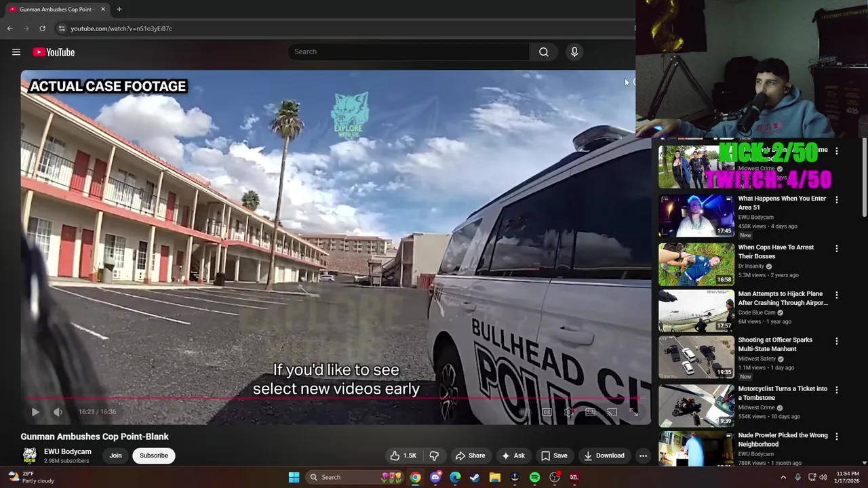Open options menu for top Midwest Crime video
Viewport: 868px width, 488px height.
point(836,151)
